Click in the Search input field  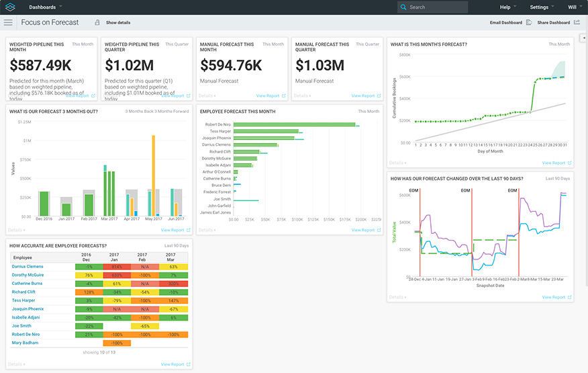tap(436, 7)
